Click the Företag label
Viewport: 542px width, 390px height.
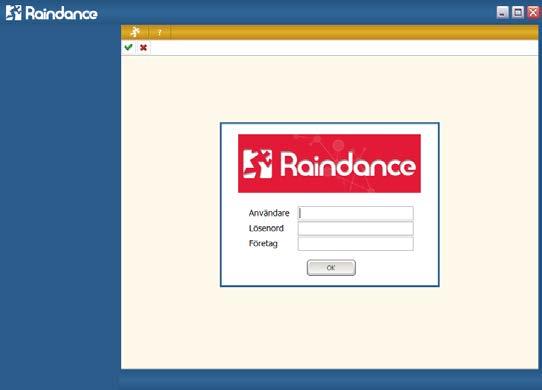click(263, 244)
